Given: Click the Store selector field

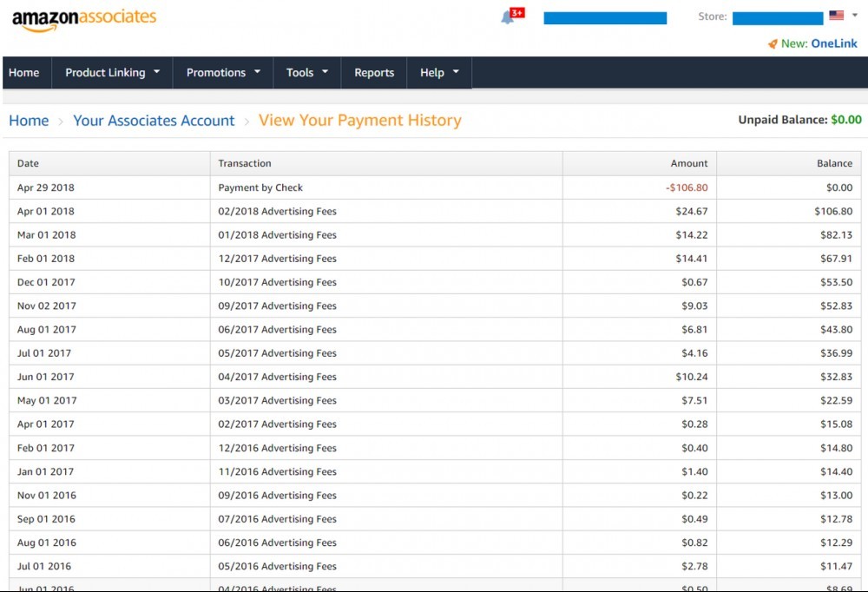Looking at the screenshot, I should [778, 18].
